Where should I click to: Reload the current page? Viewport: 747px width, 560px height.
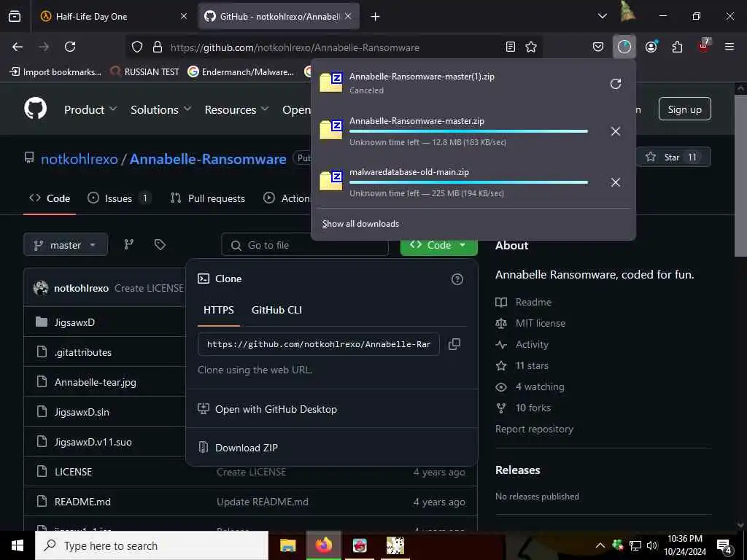pyautogui.click(x=70, y=47)
